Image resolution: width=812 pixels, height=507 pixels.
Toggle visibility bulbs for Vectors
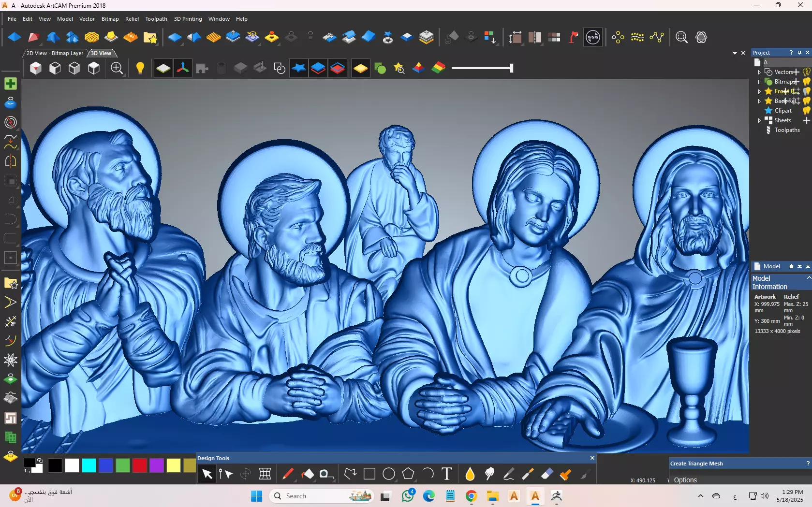click(x=806, y=72)
